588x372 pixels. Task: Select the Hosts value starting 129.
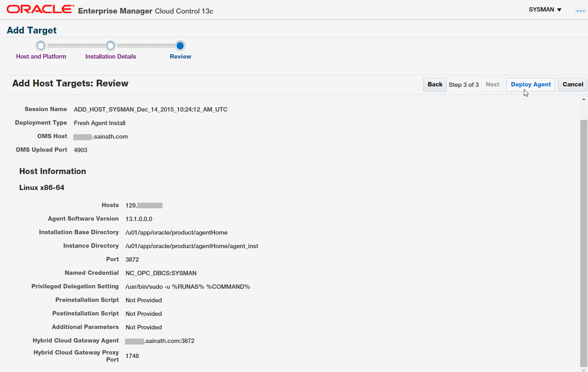point(144,206)
